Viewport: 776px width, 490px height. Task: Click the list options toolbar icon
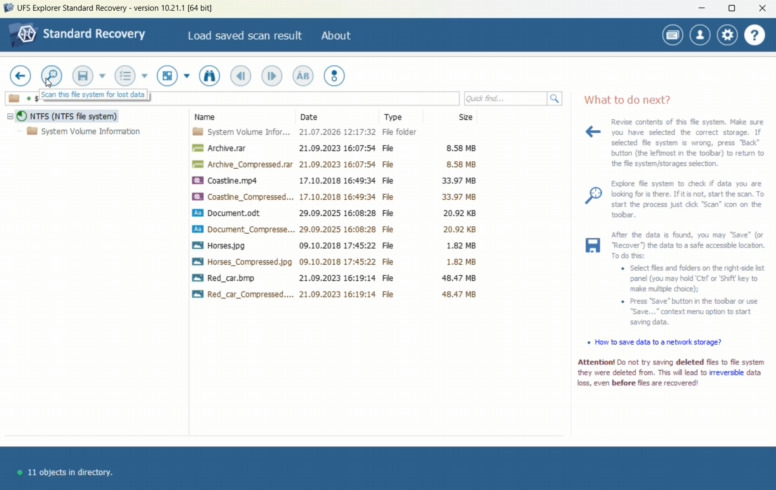125,76
